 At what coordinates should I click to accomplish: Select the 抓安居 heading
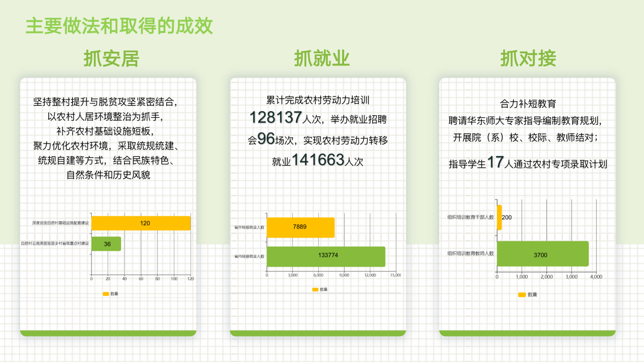coord(111,59)
